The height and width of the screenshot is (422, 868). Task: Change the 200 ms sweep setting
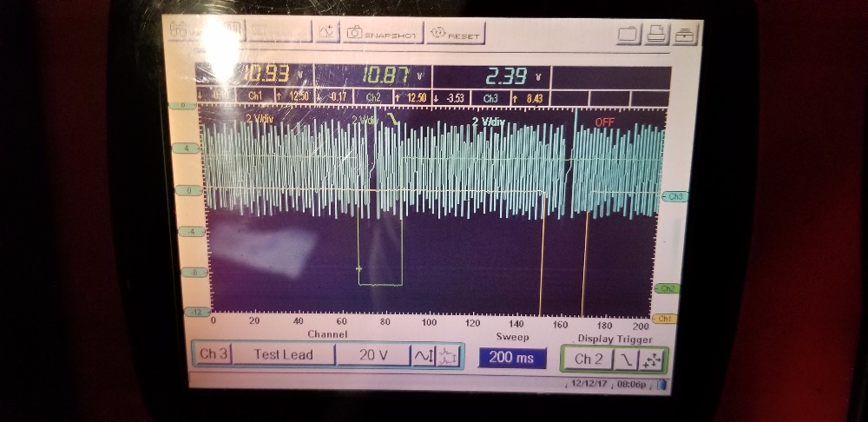point(512,358)
